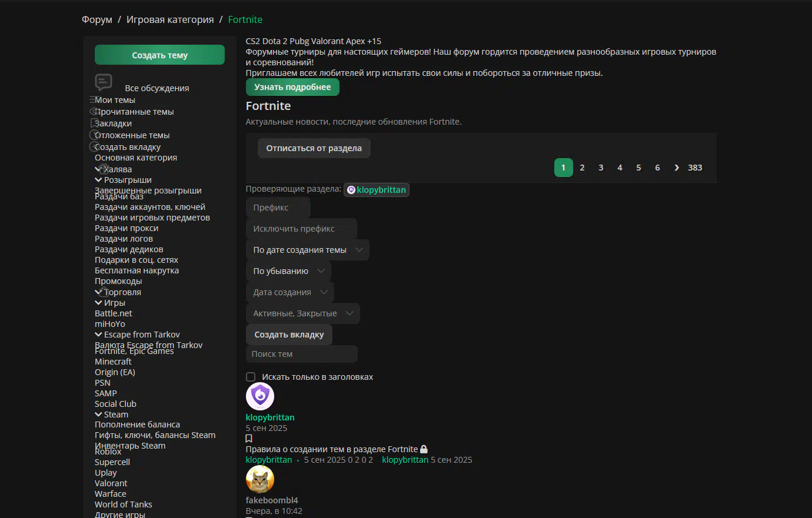Open the По дате создания темы dropdown
Image resolution: width=812 pixels, height=518 pixels.
point(307,250)
